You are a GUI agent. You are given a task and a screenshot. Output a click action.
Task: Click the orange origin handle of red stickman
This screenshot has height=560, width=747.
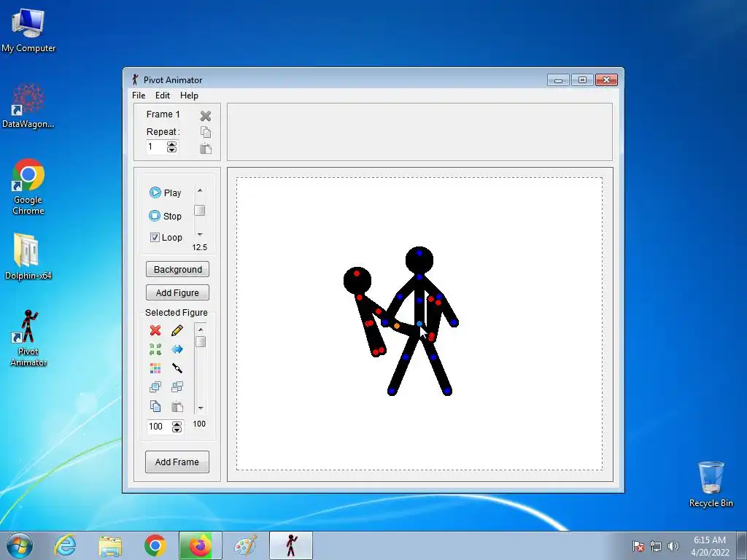pos(397,326)
